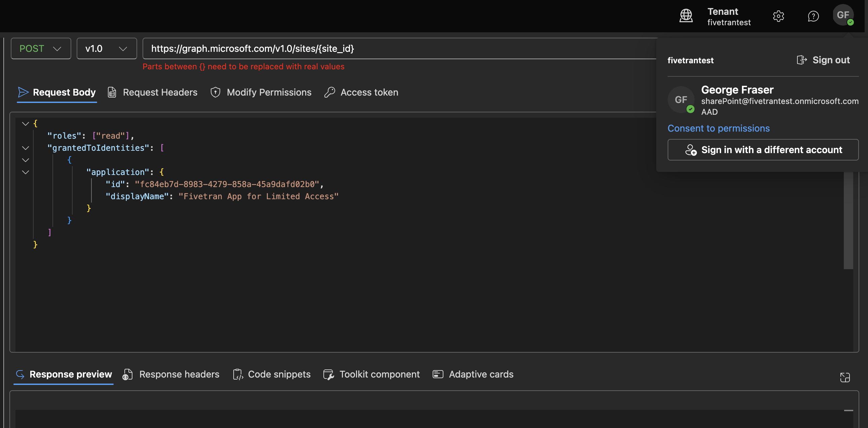Image resolution: width=868 pixels, height=428 pixels.
Task: Click the displayName value Fivetran App for Limited Access
Action: coord(258,196)
